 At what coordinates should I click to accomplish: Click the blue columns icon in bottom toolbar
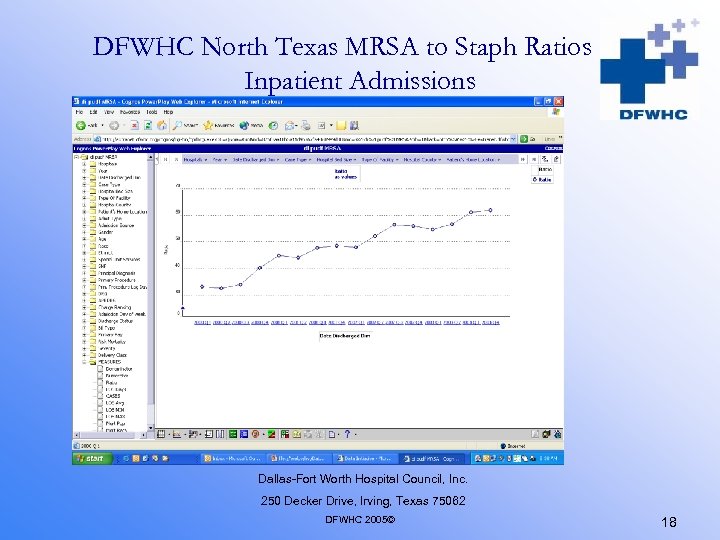(244, 434)
